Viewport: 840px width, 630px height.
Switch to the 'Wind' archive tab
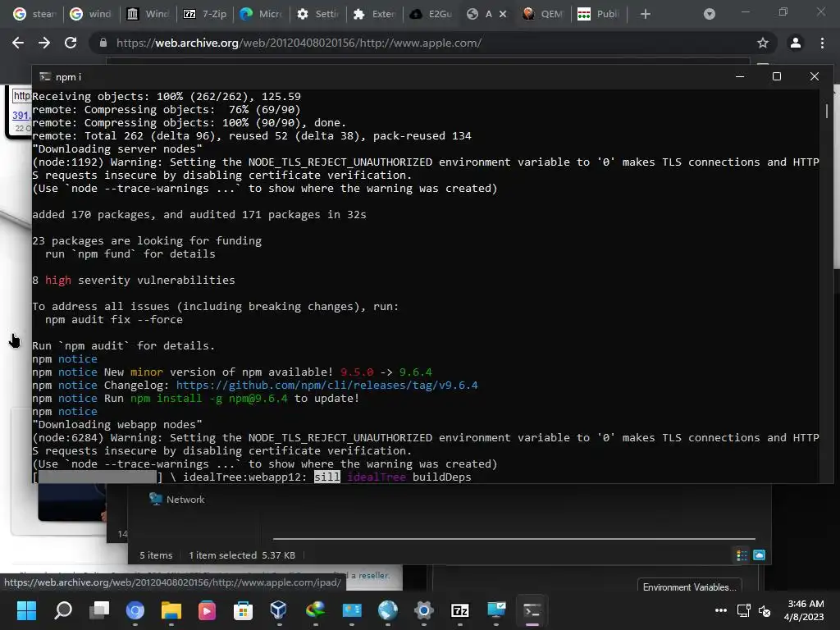[148, 15]
